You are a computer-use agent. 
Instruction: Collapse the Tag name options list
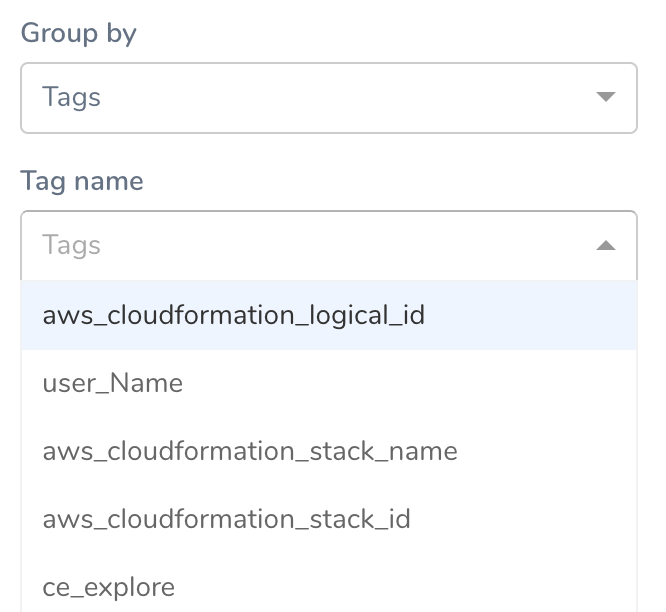[x=606, y=245]
